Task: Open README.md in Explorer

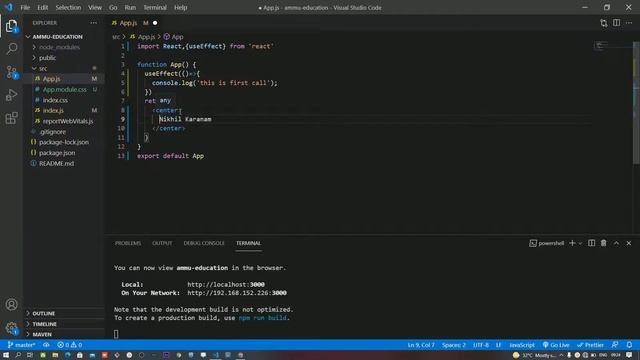Action: pos(56,163)
